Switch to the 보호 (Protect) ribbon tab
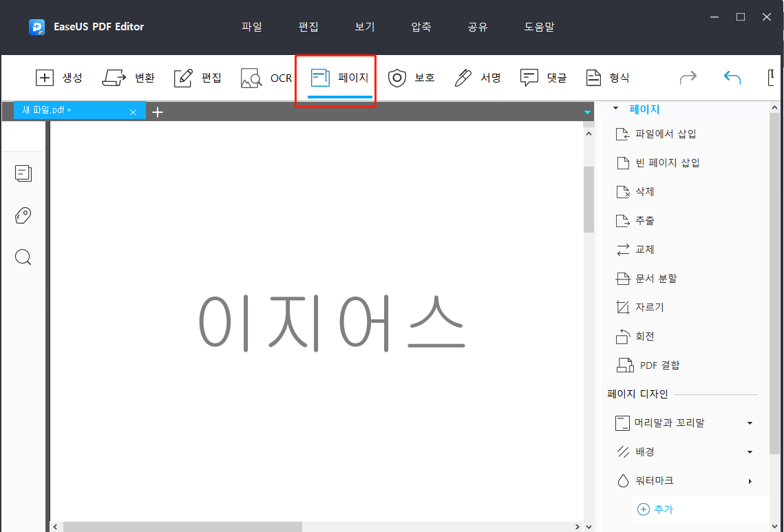Viewport: 784px width, 532px height. click(412, 78)
